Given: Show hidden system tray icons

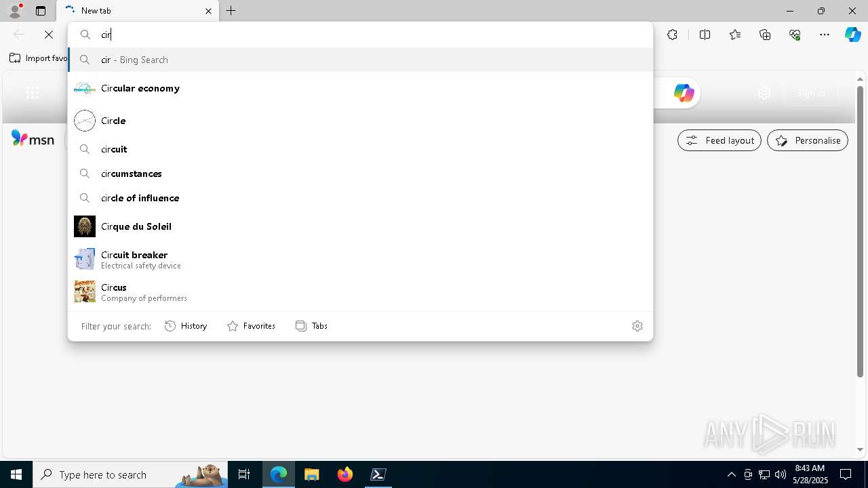Looking at the screenshot, I should 731,474.
